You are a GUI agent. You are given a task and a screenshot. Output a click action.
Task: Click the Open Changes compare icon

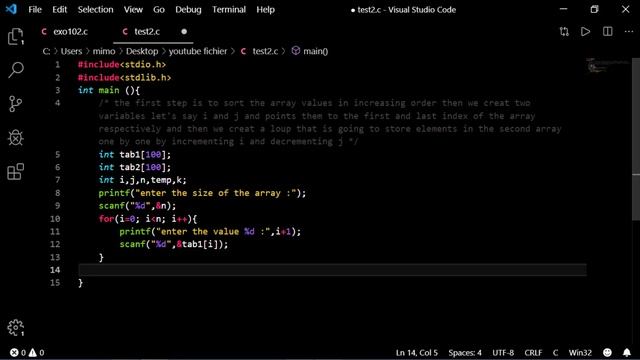point(564,31)
